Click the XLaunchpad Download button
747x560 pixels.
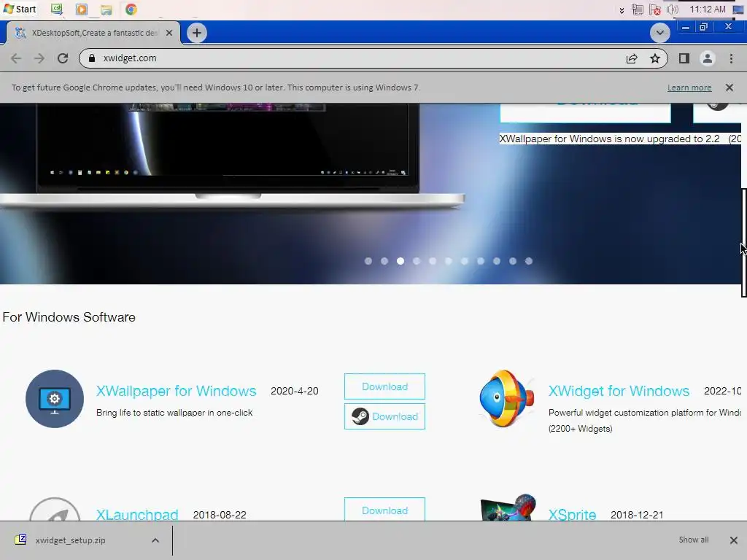click(x=385, y=509)
